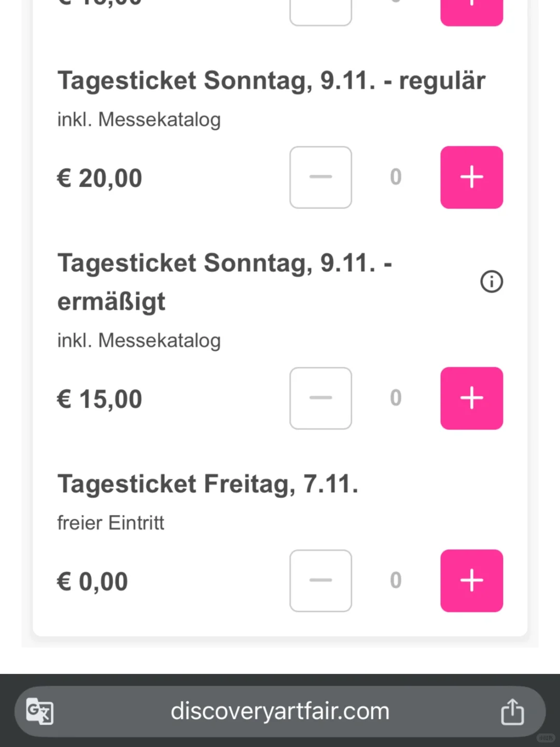Decrease Sonntag regulär ticket quantity
The image size is (560, 747).
click(320, 177)
